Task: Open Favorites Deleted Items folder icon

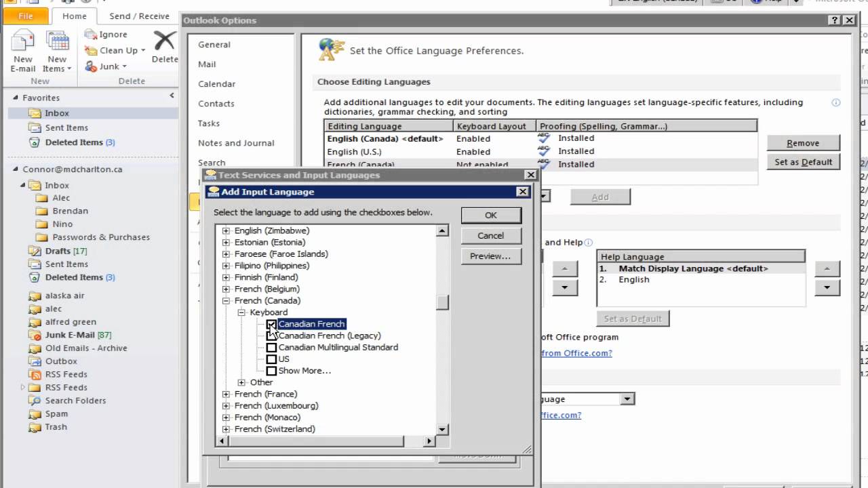Action: [35, 142]
